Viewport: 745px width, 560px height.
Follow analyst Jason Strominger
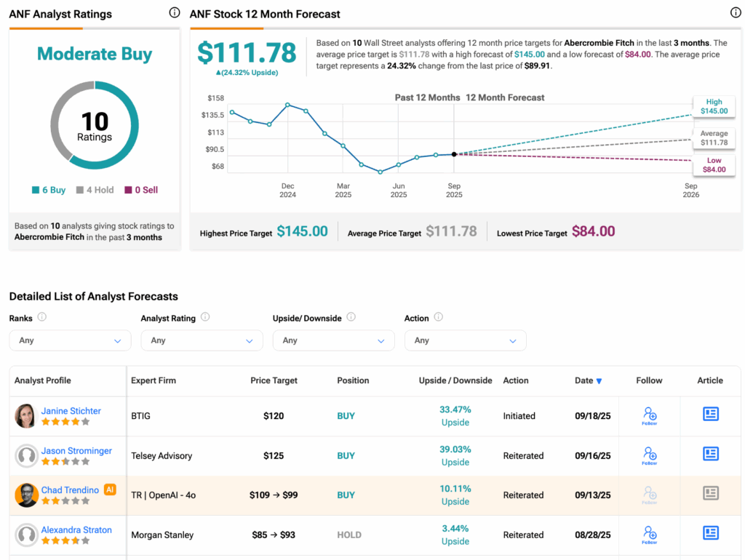pyautogui.click(x=650, y=456)
